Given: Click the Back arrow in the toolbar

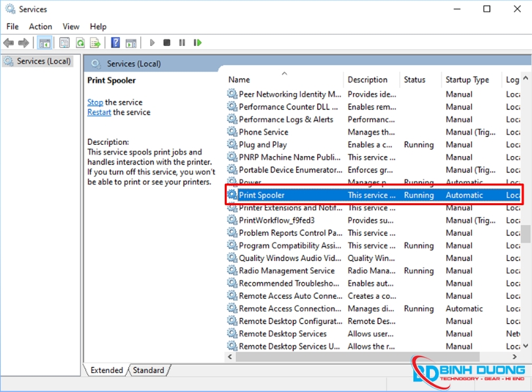Looking at the screenshot, I should pyautogui.click(x=9, y=43).
